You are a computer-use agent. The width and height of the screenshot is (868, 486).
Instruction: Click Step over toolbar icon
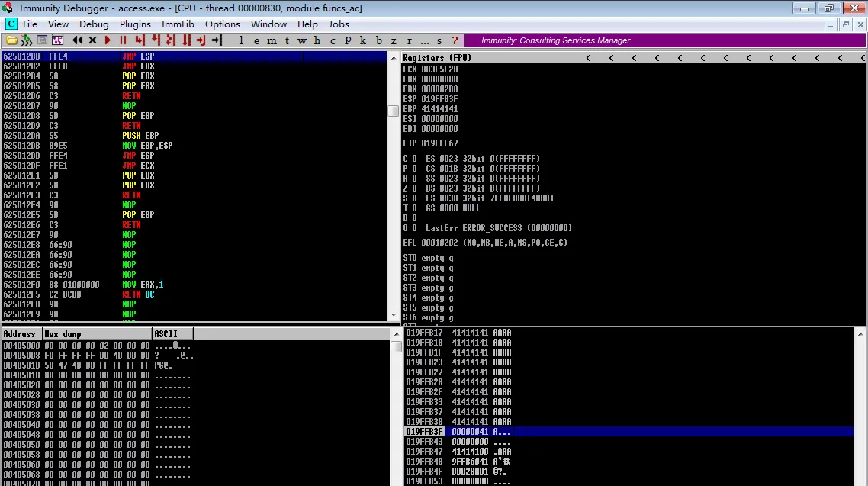pos(156,40)
